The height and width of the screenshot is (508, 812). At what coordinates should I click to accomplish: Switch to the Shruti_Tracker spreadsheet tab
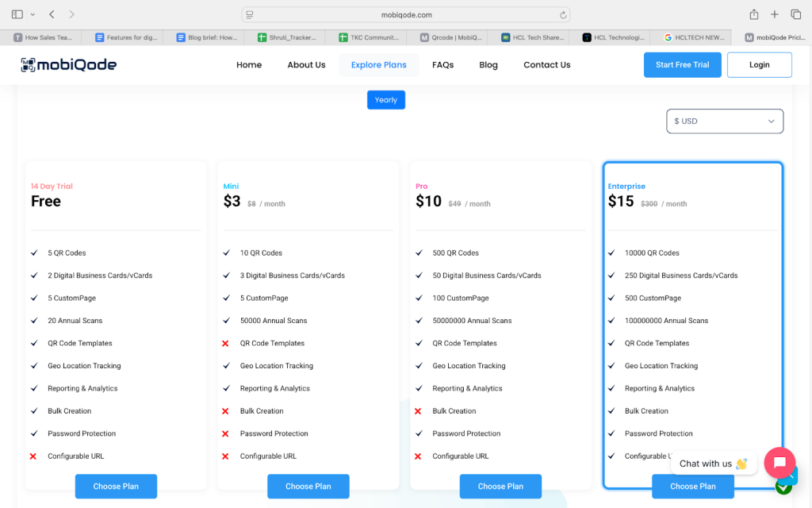click(287, 37)
